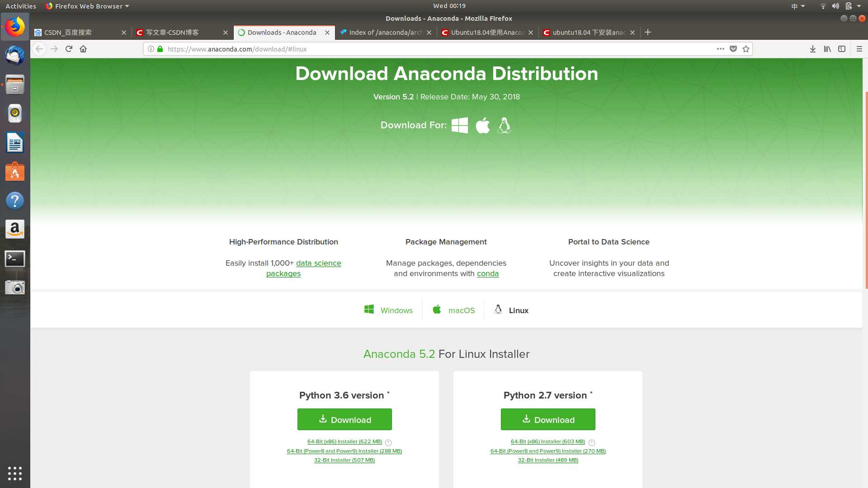The height and width of the screenshot is (488, 868).
Task: Click the macOS Apple icon tab
Action: (x=437, y=310)
